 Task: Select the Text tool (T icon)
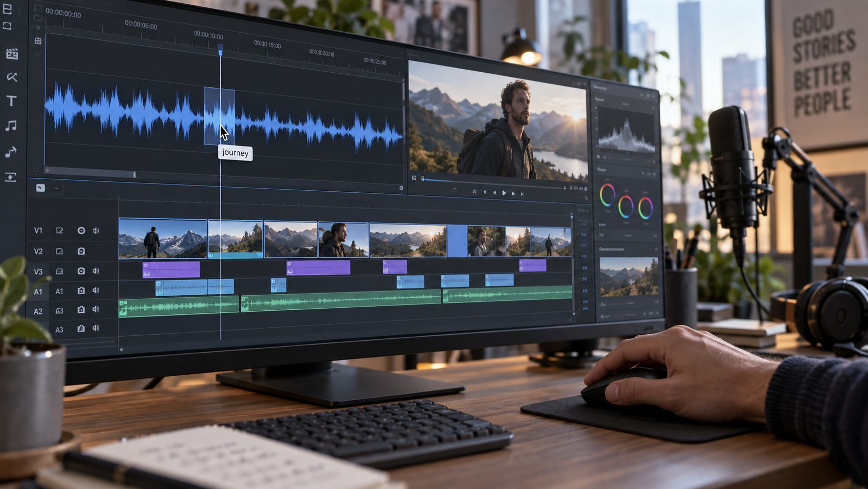tap(11, 101)
